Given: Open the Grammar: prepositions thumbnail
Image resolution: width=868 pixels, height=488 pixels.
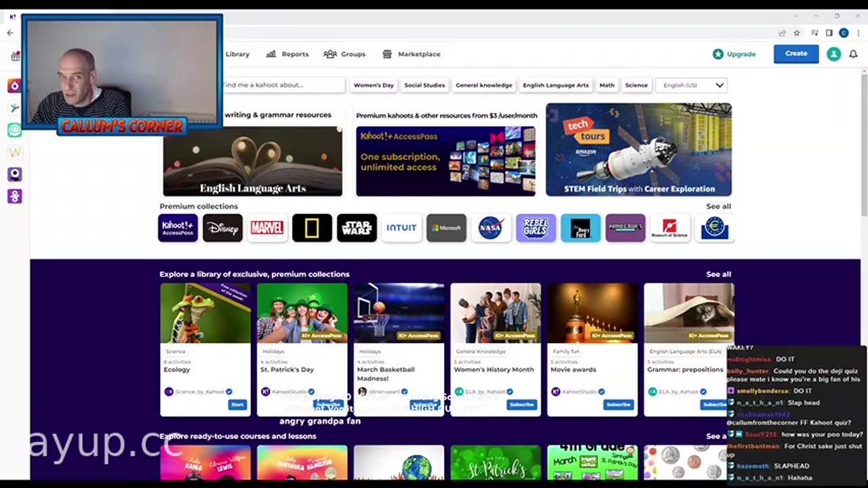Looking at the screenshot, I should [x=689, y=313].
